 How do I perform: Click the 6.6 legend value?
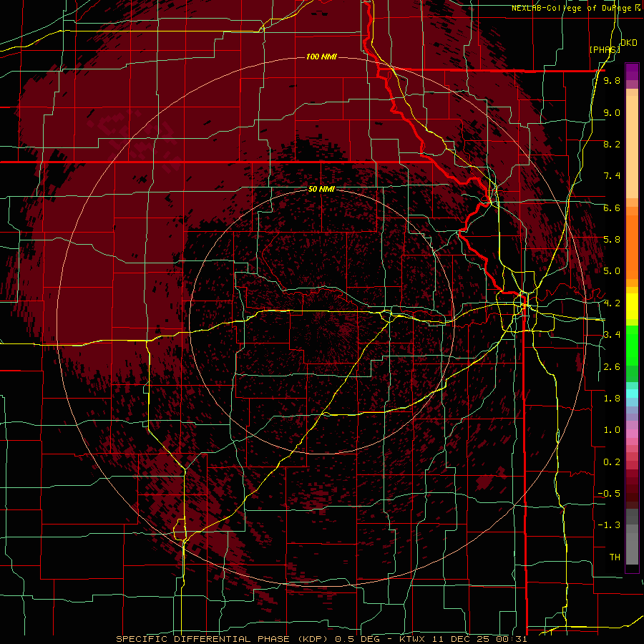(x=612, y=208)
